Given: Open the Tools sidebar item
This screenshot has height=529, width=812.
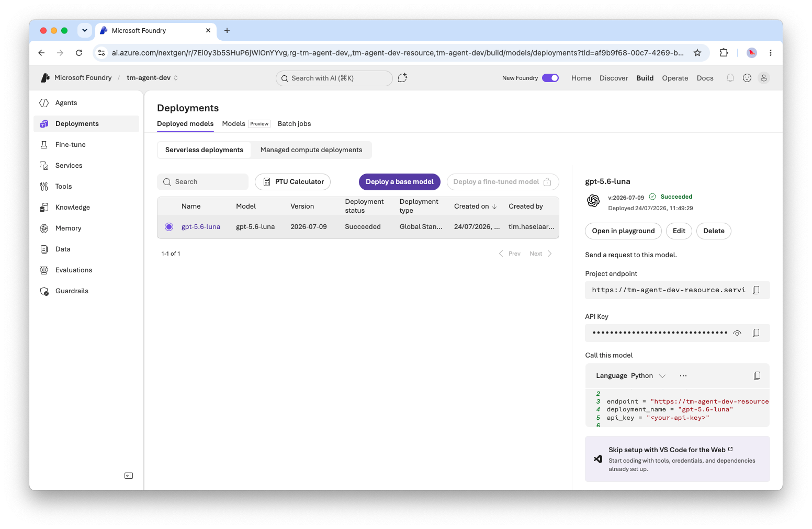Looking at the screenshot, I should click(x=63, y=187).
